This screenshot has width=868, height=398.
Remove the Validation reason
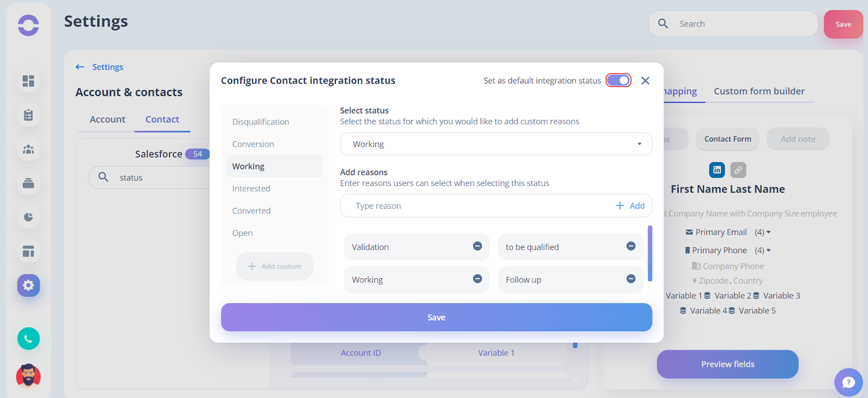tap(477, 246)
